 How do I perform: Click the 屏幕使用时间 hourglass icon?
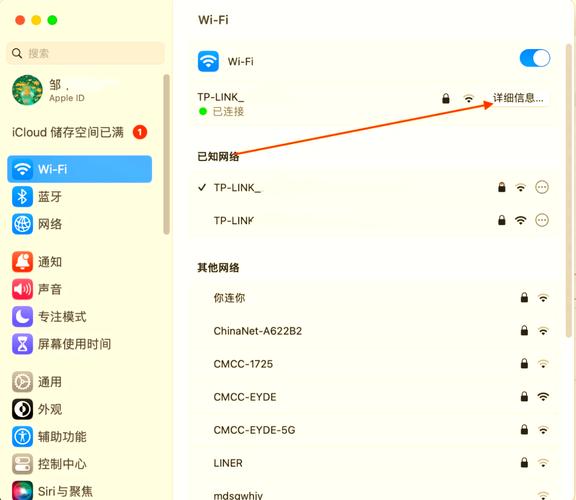tap(22, 344)
